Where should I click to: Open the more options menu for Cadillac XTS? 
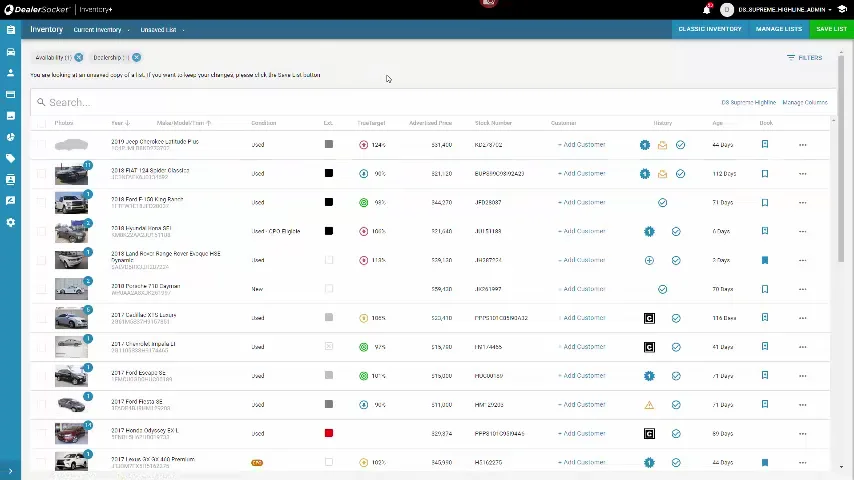802,318
